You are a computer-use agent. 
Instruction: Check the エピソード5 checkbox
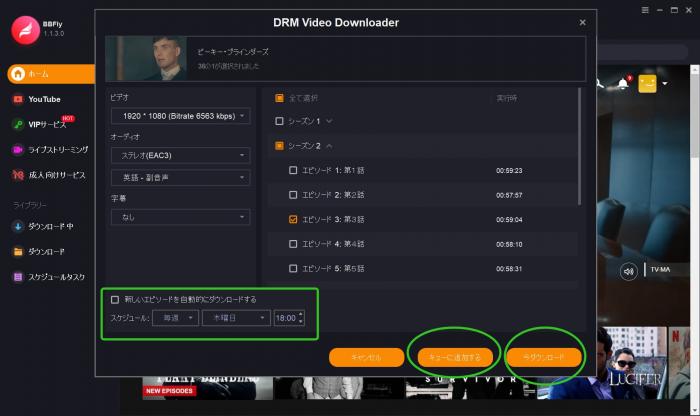pos(293,268)
